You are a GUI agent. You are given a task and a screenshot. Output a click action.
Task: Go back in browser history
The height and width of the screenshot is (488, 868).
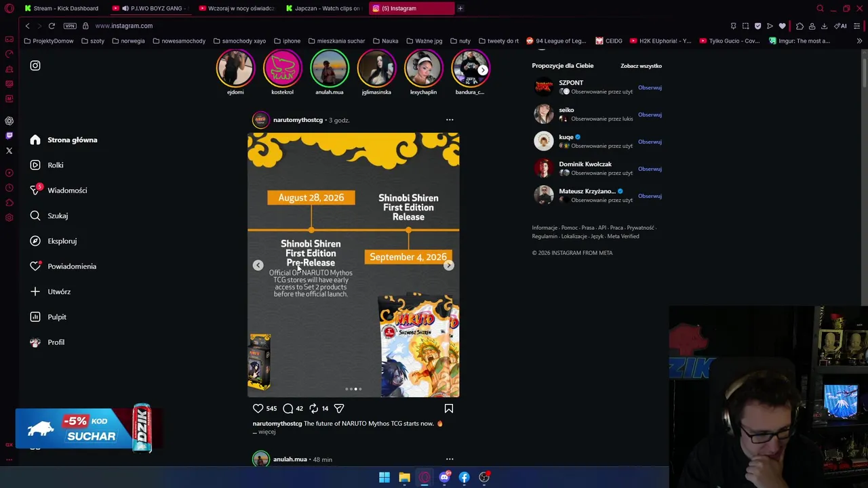(x=27, y=26)
